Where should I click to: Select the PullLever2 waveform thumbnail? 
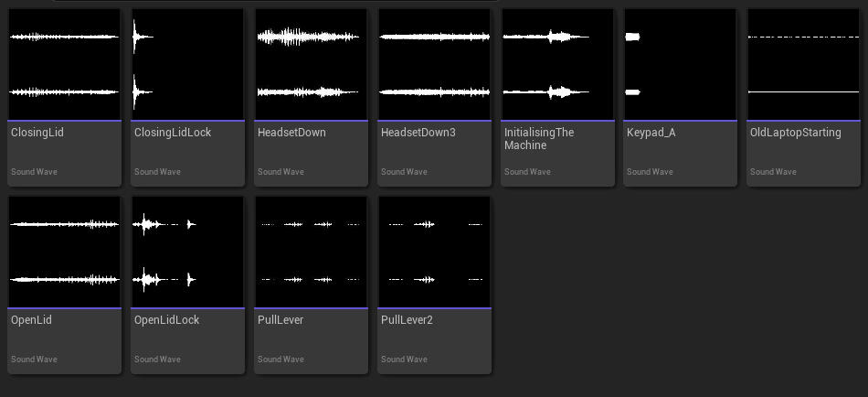point(434,252)
